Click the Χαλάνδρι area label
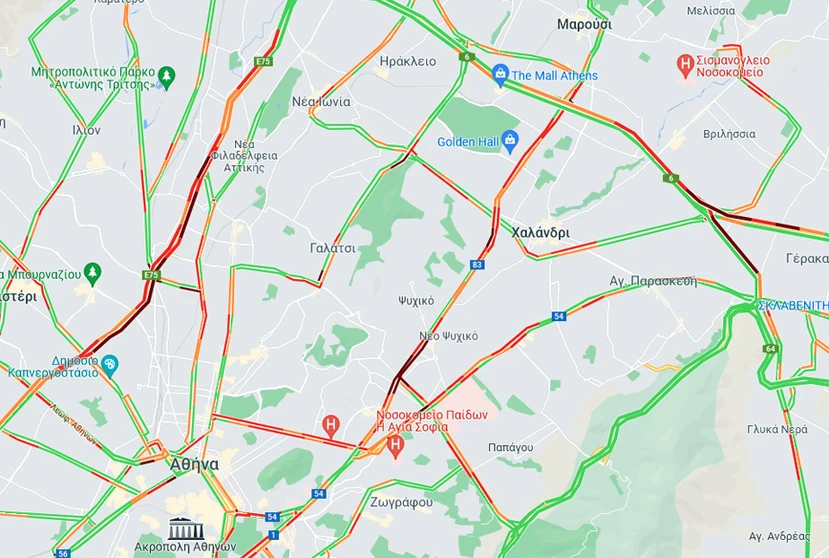 tap(540, 233)
